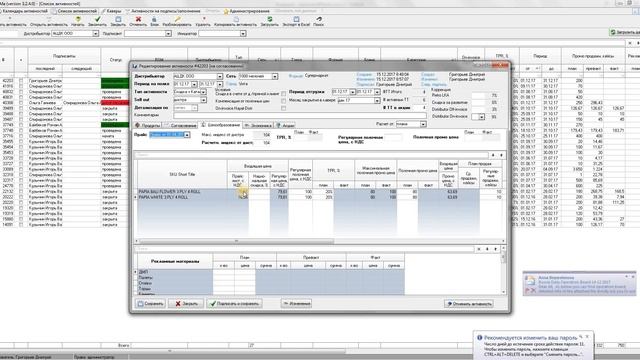Image resolution: width=640 pixels, height=360 pixels.
Task: Open the signer filter dropdown
Action: [168, 33]
